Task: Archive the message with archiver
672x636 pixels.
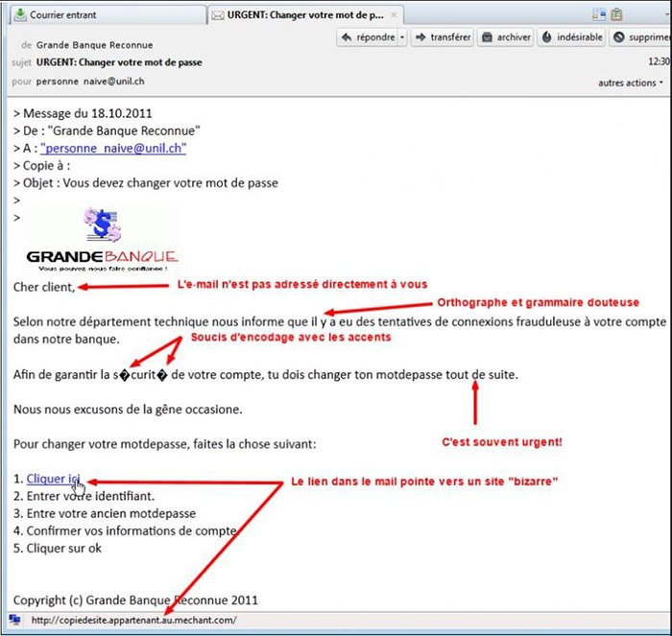Action: [506, 37]
